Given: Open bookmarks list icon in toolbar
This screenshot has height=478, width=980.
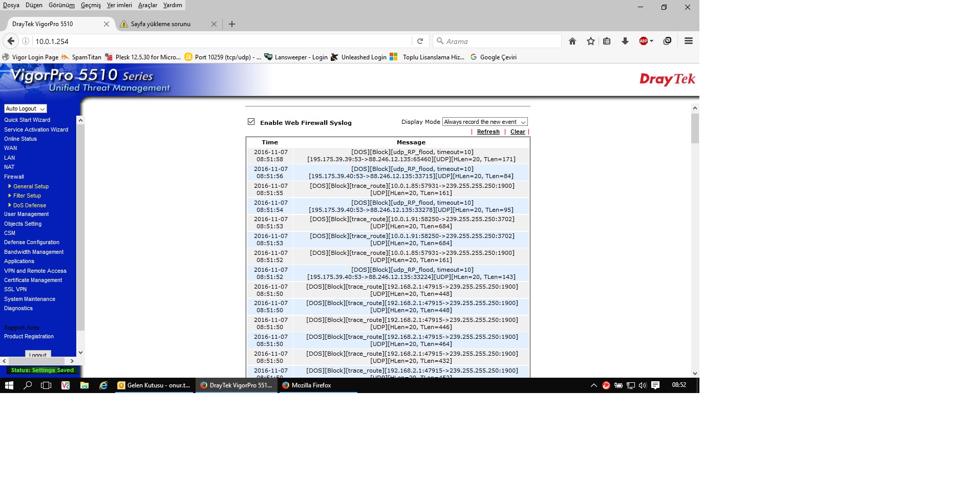Looking at the screenshot, I should (607, 41).
